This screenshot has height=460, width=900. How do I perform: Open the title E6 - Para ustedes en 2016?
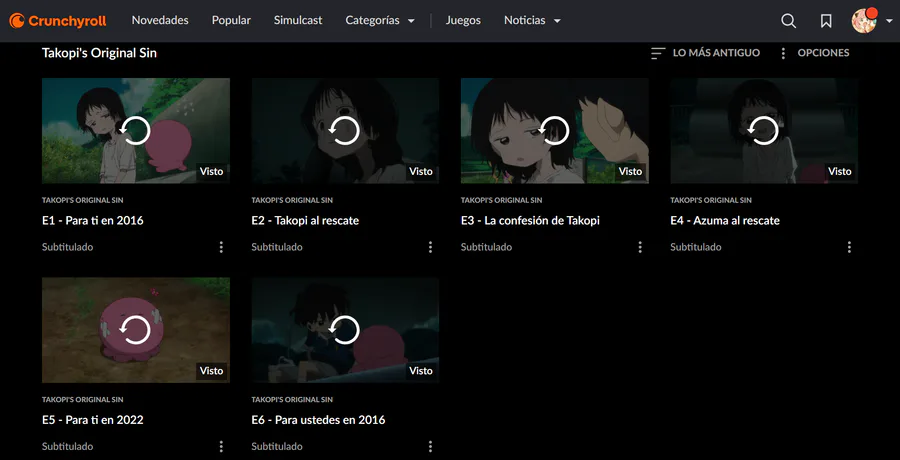click(319, 420)
